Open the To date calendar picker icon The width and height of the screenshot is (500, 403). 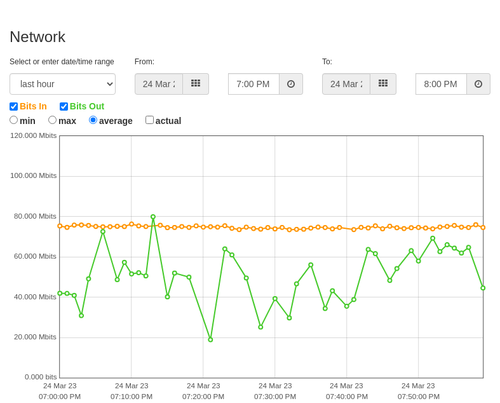tap(383, 84)
